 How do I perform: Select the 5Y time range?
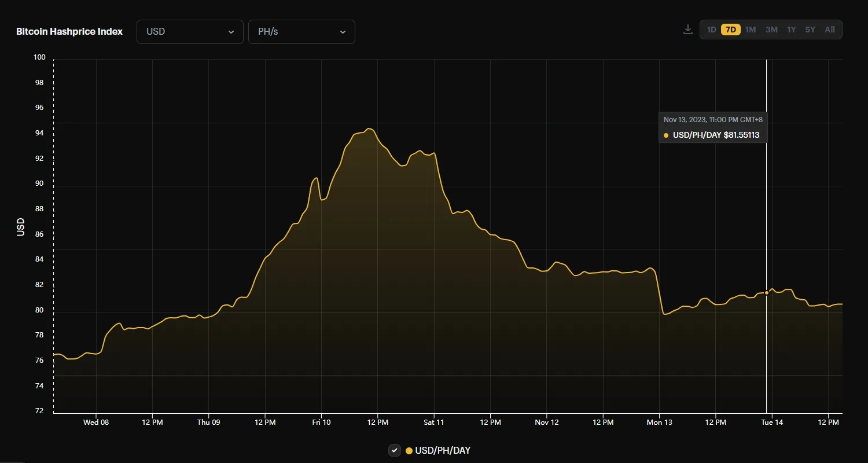[x=810, y=29]
